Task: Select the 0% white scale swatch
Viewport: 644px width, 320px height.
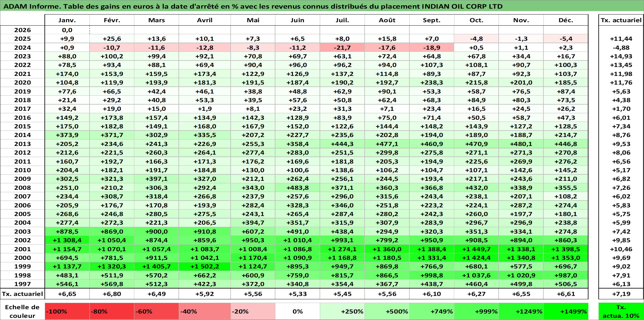Action: (x=298, y=311)
